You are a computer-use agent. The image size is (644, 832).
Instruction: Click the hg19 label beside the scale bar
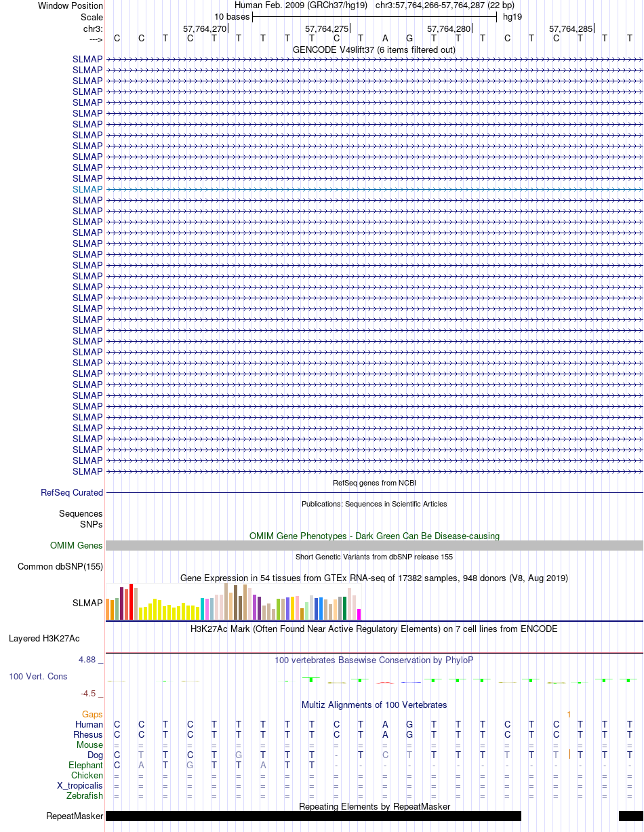coord(512,17)
